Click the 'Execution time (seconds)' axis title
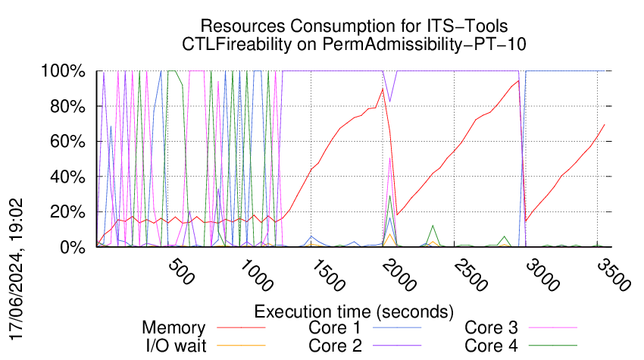This screenshot has height=360, width=644. click(x=354, y=311)
